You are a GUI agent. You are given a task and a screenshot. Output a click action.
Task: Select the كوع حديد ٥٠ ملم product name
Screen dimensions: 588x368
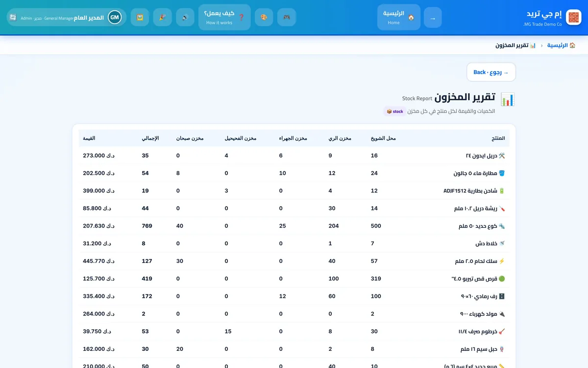[482, 226]
